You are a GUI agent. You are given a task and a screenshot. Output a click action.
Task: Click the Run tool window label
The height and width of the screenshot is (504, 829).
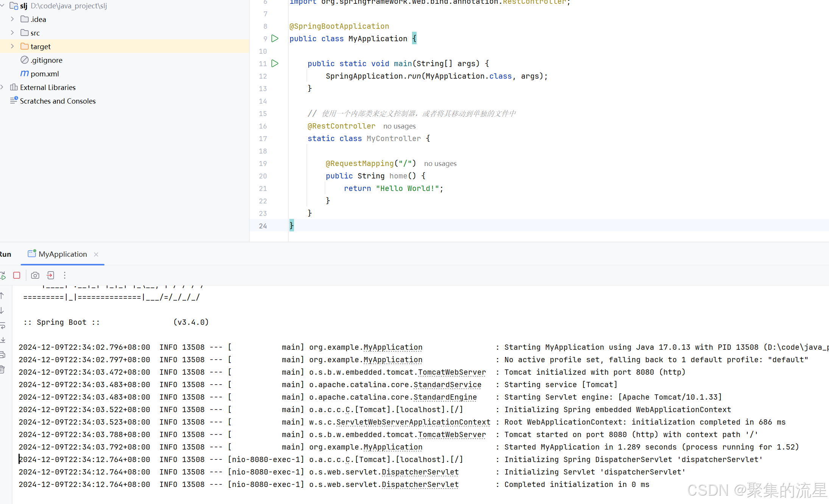(x=5, y=254)
